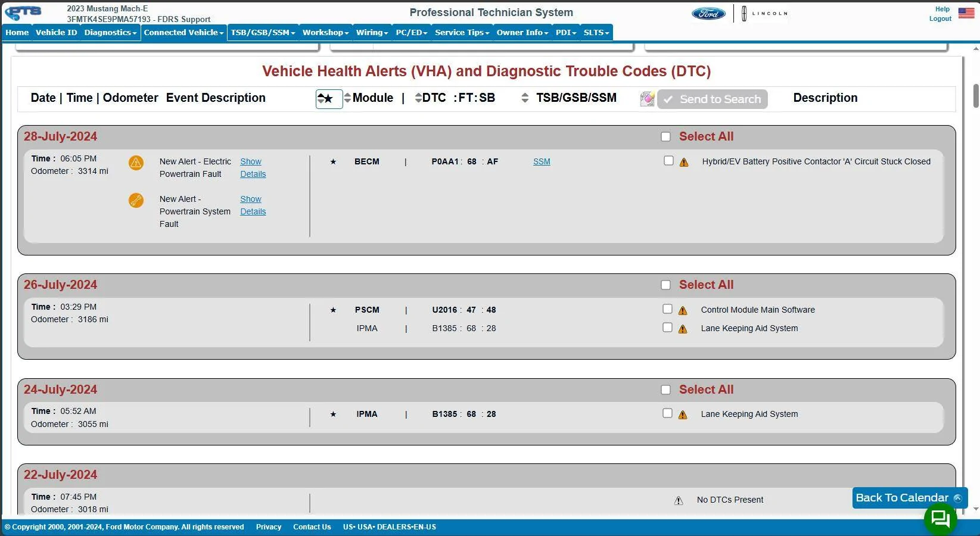This screenshot has height=536, width=980.
Task: Click the star next to PSCM module
Action: point(333,310)
